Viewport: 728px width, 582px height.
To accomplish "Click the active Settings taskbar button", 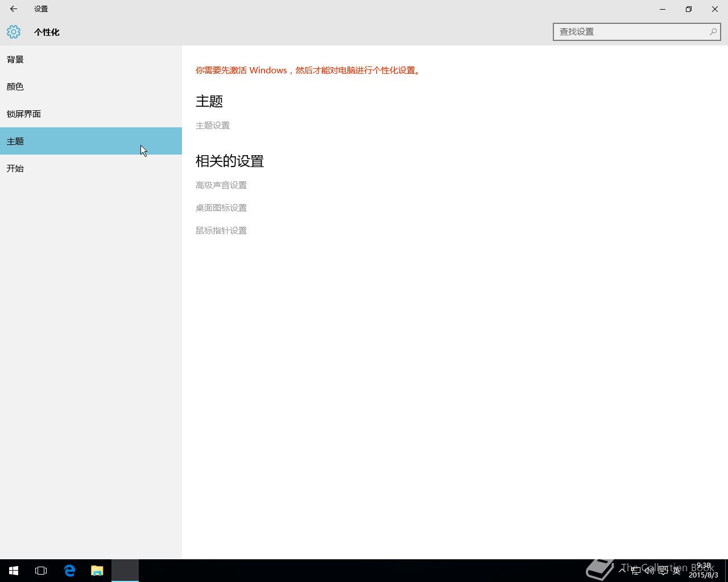I will (125, 571).
